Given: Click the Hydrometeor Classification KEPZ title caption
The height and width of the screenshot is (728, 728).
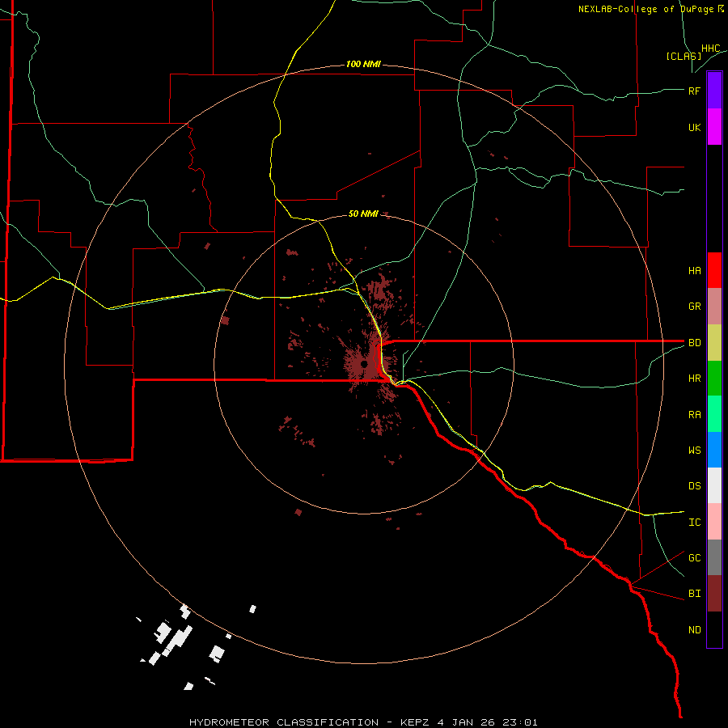Looking at the screenshot, I should click(363, 722).
